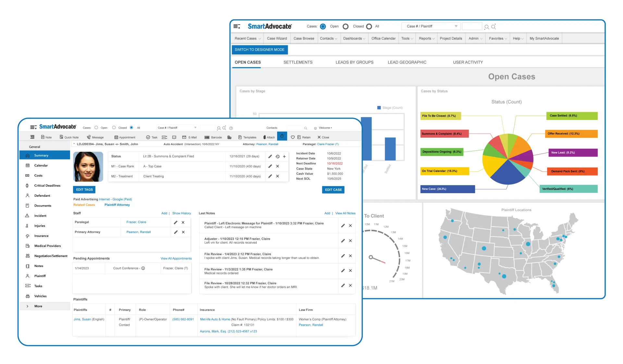The width and height of the screenshot is (623, 364).
Task: Expand the Reports menu dropdown
Action: tap(426, 39)
